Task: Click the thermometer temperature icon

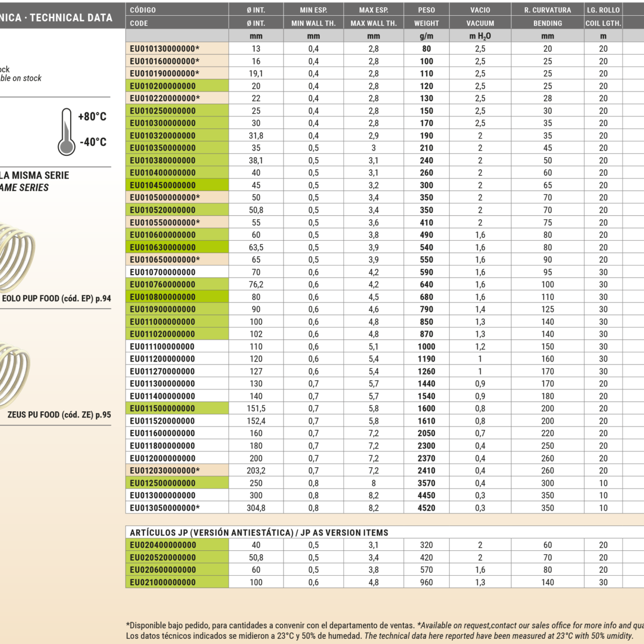Action: (67, 132)
